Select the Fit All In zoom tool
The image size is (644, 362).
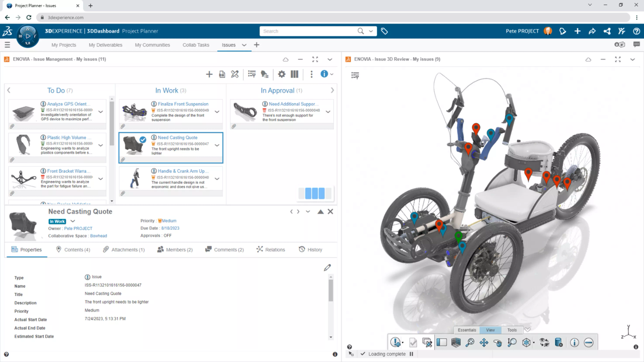pos(470,342)
